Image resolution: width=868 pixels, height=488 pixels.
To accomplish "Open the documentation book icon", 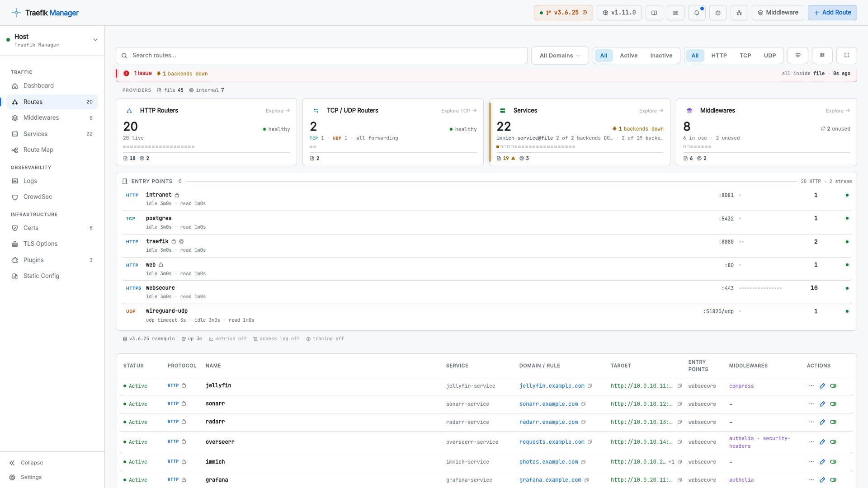I will pos(654,13).
